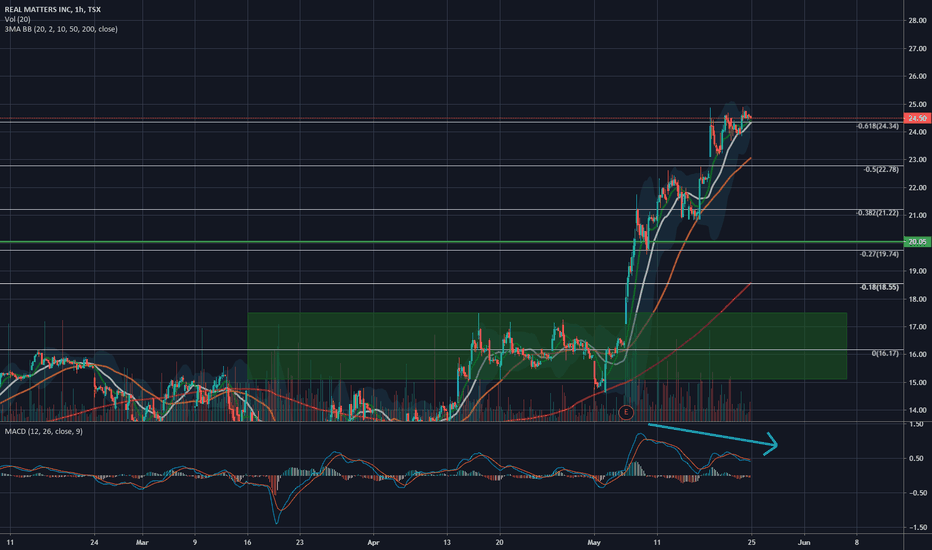Click the 0(16.17) Fibonacci label
The width and height of the screenshot is (932, 550).
[885, 353]
